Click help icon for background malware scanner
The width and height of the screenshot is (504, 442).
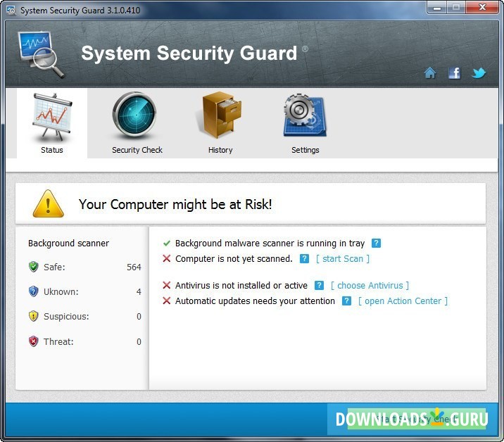[x=376, y=243]
